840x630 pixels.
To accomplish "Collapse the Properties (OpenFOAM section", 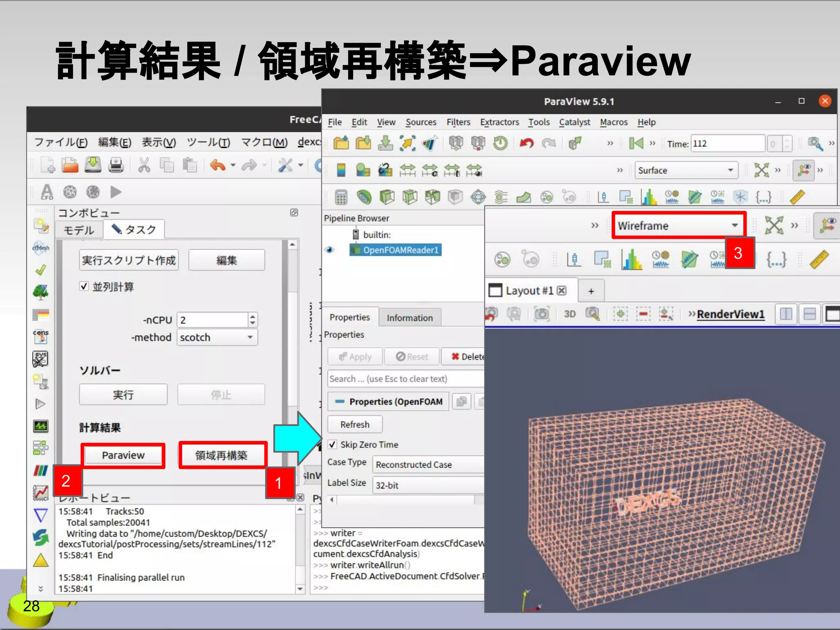I will click(x=388, y=402).
